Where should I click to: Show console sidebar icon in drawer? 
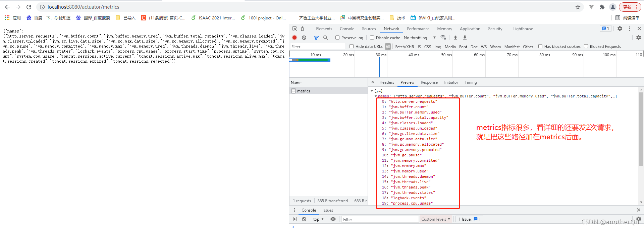(x=294, y=219)
